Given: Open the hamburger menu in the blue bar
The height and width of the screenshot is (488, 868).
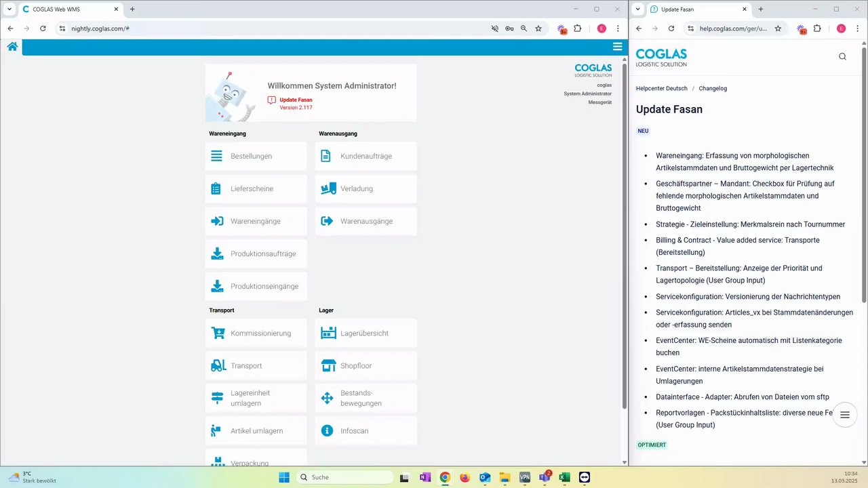Looking at the screenshot, I should (x=617, y=47).
